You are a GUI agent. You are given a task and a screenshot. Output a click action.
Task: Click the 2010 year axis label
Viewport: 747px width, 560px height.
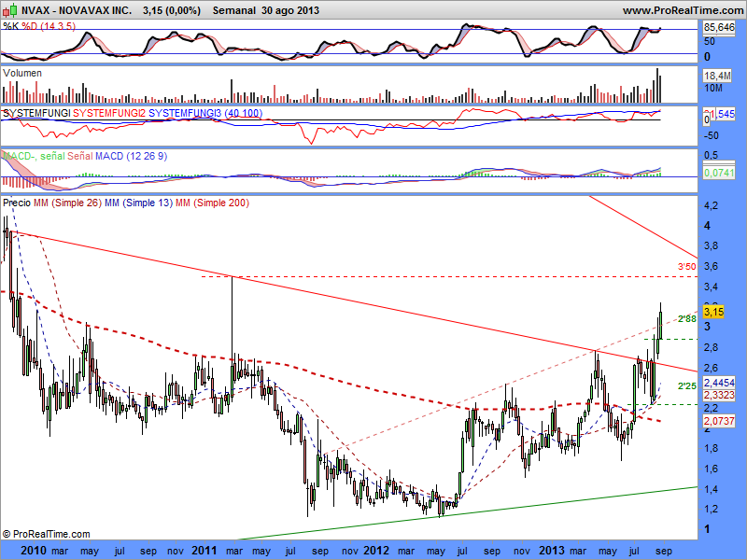[34, 551]
